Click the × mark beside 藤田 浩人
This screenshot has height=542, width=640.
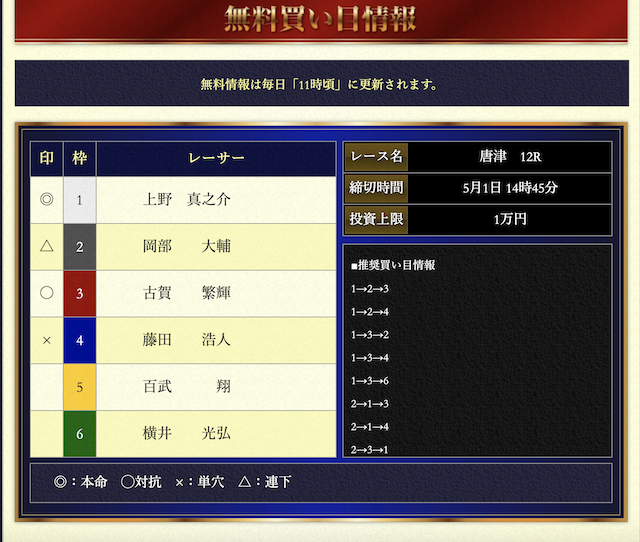click(47, 340)
